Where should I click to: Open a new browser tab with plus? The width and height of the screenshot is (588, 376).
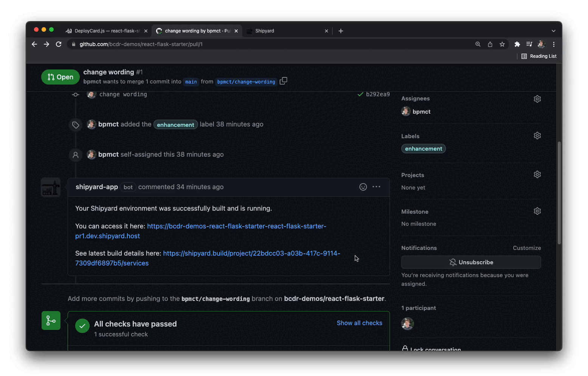(341, 31)
